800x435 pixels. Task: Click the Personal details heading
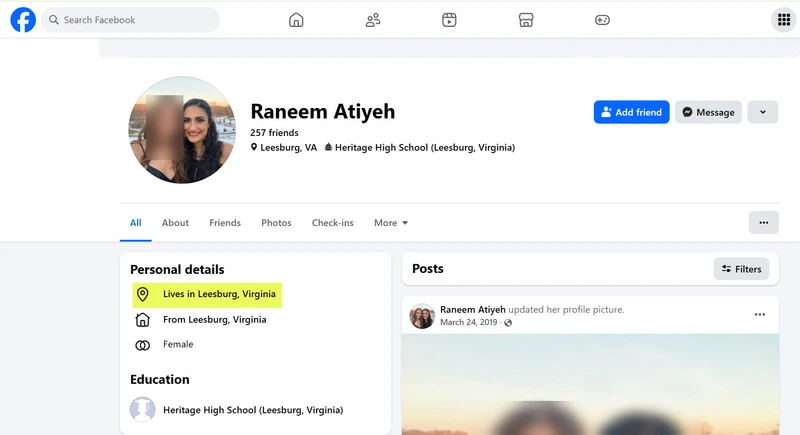click(177, 269)
